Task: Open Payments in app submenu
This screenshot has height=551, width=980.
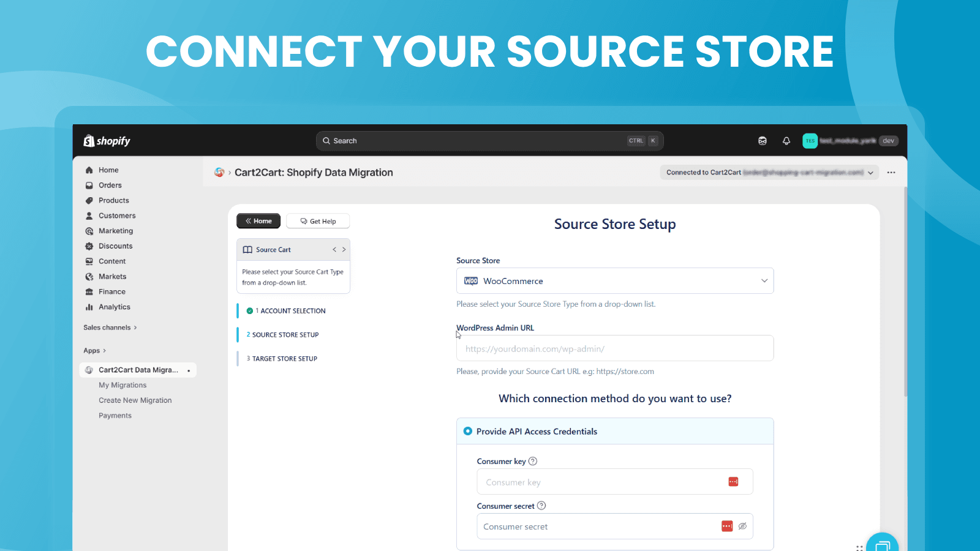Action: pyautogui.click(x=115, y=416)
